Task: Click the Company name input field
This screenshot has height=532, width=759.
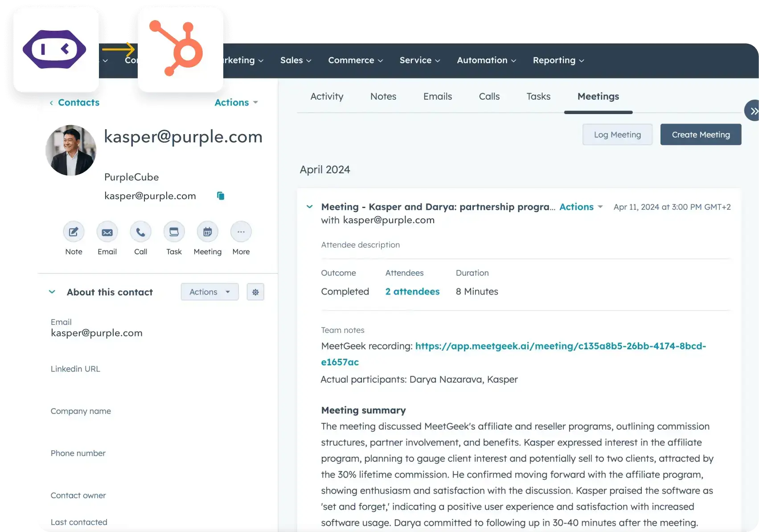Action: tap(134, 426)
